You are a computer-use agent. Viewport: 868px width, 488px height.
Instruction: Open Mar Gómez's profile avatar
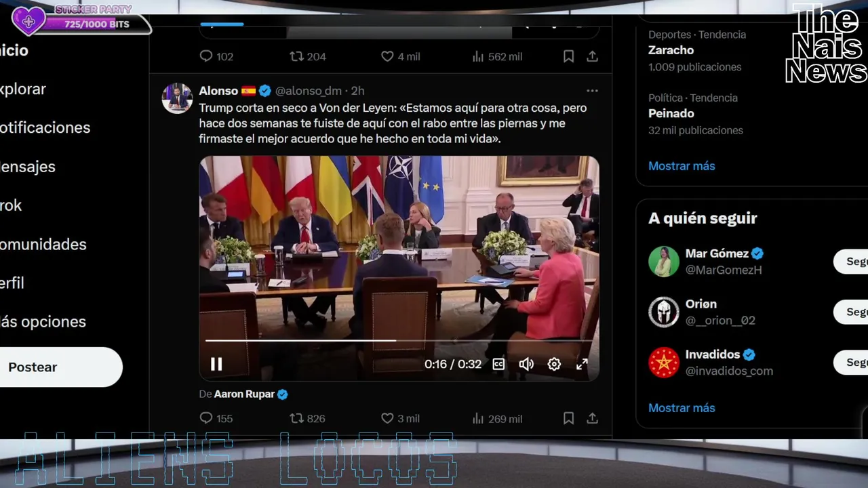[x=664, y=262]
